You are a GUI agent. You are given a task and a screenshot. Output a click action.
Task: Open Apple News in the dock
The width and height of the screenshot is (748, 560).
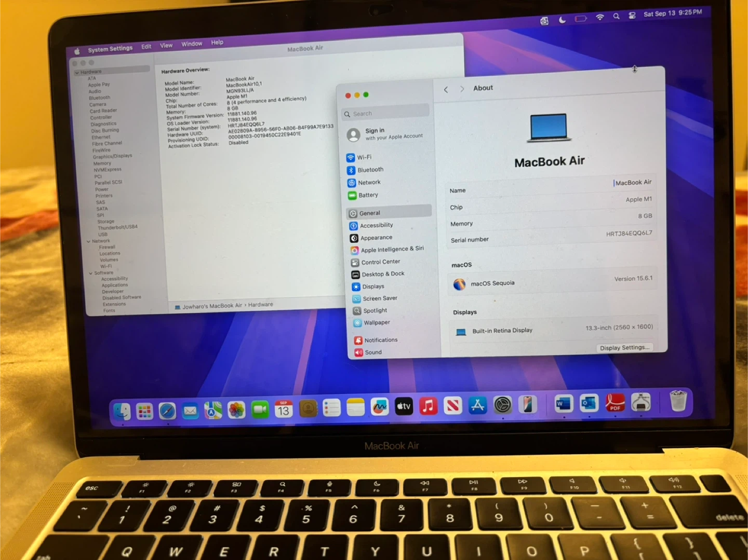coord(452,405)
